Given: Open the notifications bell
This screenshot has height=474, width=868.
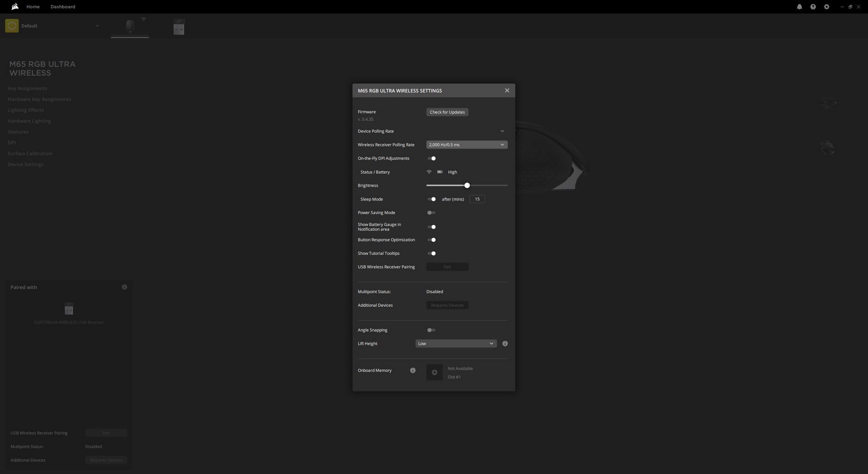Looking at the screenshot, I should [x=799, y=7].
